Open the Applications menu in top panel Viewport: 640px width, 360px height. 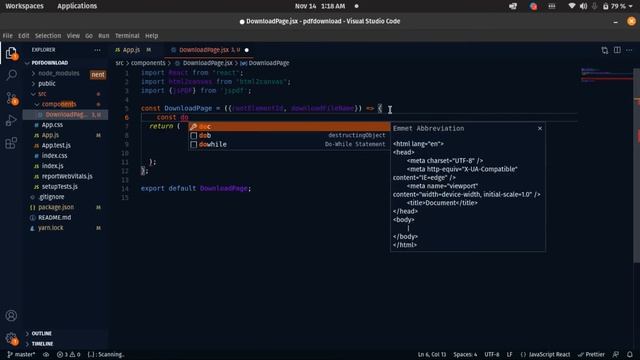pyautogui.click(x=77, y=6)
